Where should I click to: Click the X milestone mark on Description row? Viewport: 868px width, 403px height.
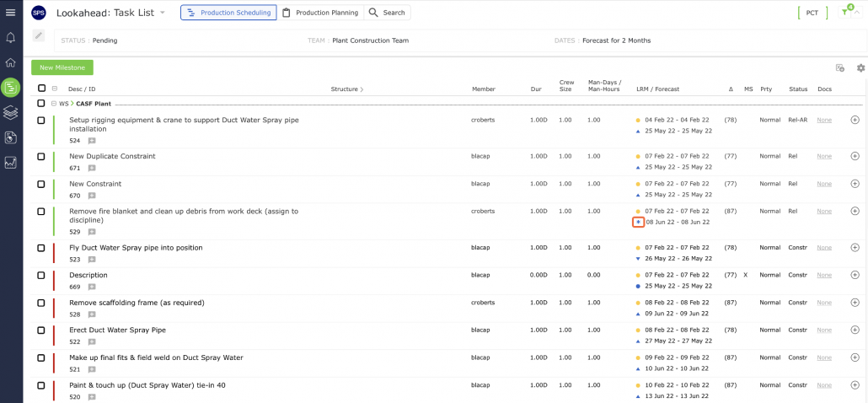point(746,275)
